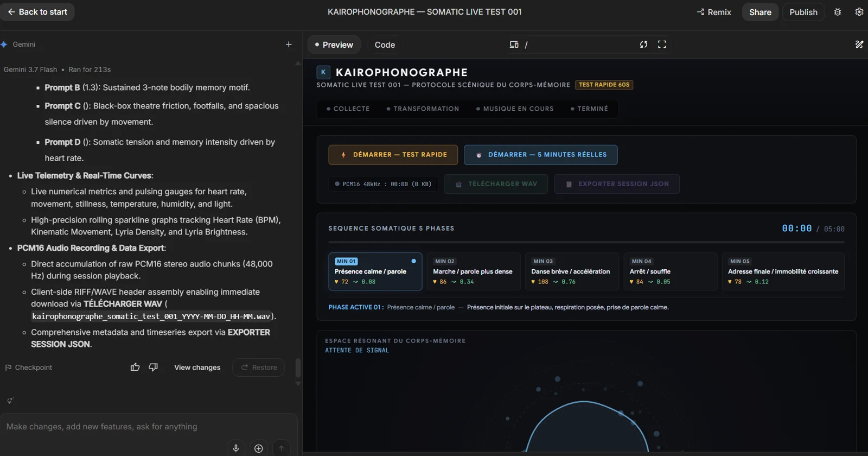Viewport: 868px width, 456px height.
Task: Open the bug report icon in header
Action: tap(838, 12)
